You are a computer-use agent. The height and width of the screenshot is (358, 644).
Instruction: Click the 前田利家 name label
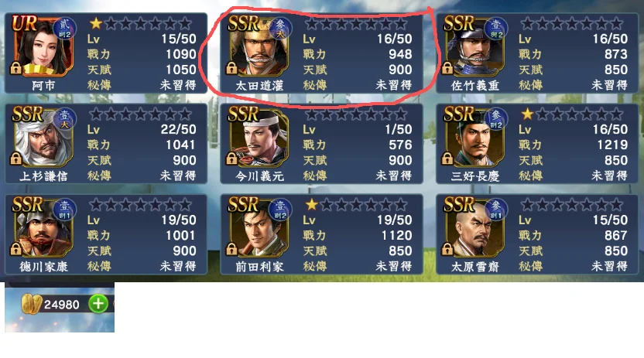click(x=259, y=267)
